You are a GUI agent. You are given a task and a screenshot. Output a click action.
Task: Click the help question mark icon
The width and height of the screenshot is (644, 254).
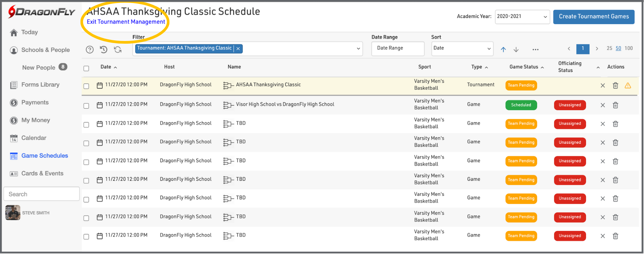tap(90, 50)
